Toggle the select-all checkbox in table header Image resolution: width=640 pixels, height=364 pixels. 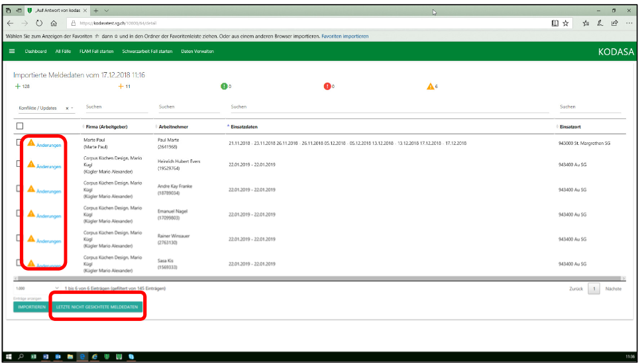[x=19, y=126]
